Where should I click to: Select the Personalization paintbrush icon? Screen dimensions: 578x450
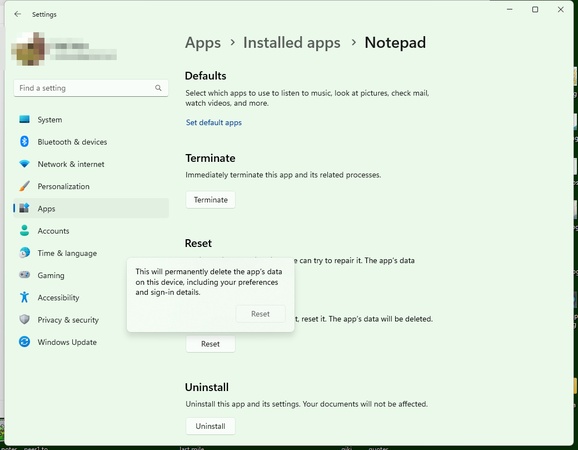(24, 186)
